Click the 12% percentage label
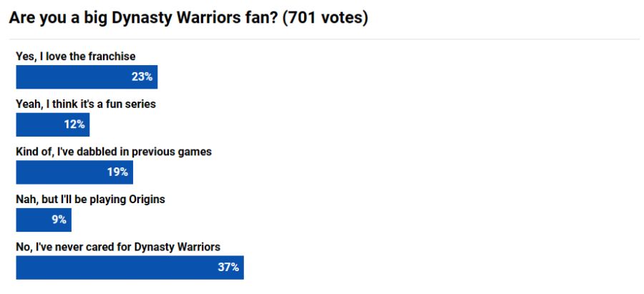Viewport: 644px width, 294px height. (74, 124)
